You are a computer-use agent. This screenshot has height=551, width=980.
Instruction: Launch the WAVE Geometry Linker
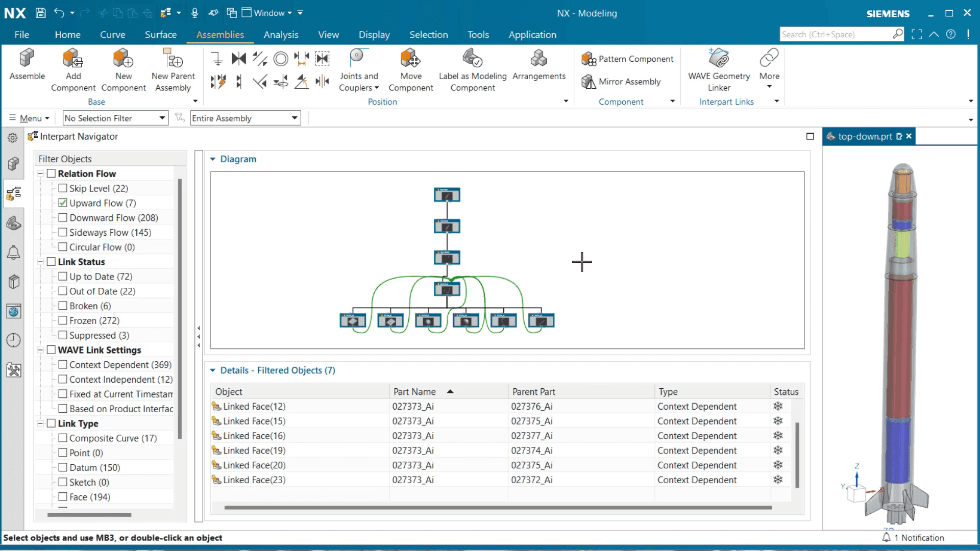point(719,58)
